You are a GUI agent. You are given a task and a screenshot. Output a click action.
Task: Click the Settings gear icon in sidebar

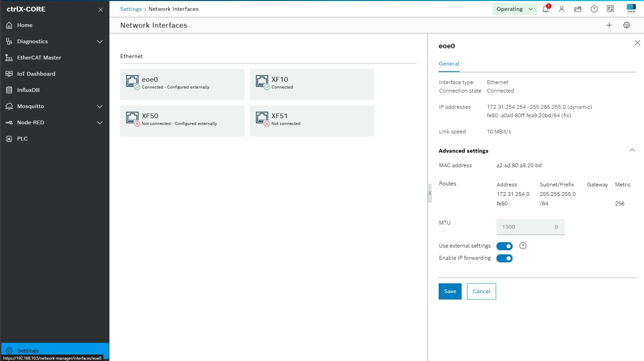pyautogui.click(x=9, y=351)
